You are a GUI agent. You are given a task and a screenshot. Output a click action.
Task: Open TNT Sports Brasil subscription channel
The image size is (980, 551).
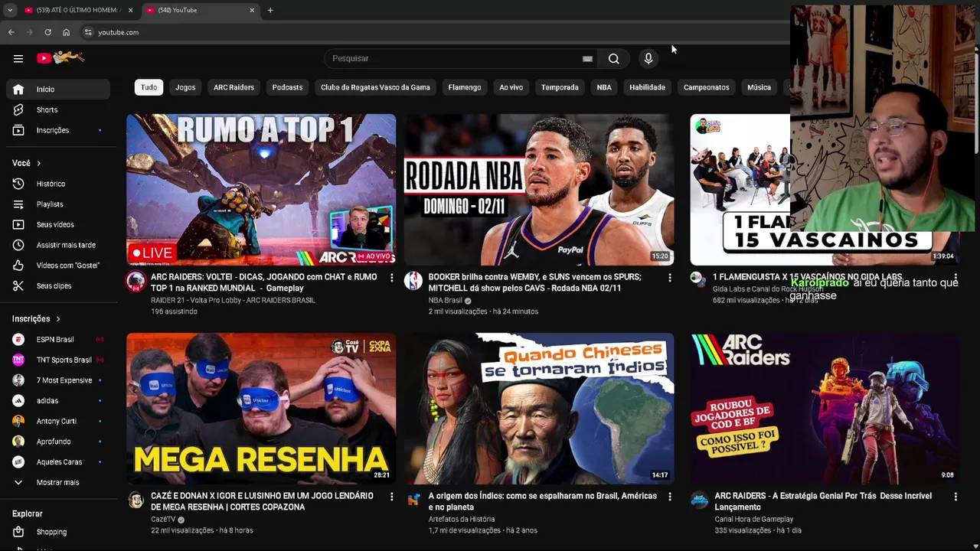(58, 360)
